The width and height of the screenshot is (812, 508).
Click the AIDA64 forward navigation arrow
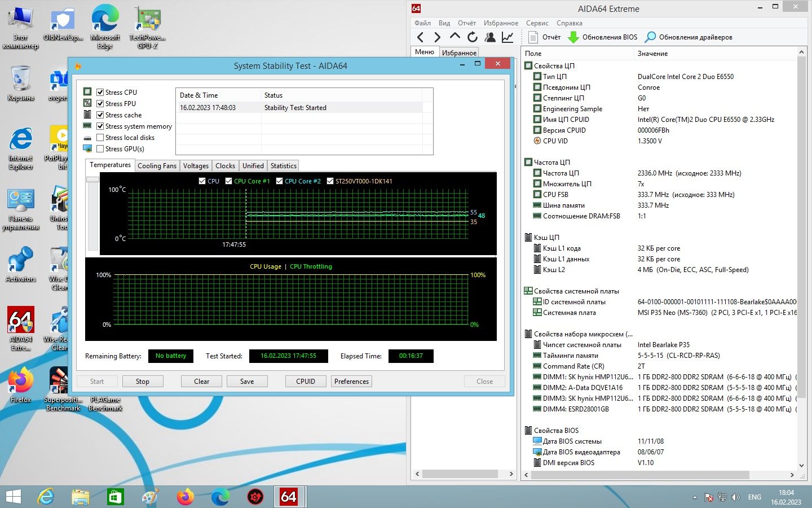pyautogui.click(x=437, y=37)
